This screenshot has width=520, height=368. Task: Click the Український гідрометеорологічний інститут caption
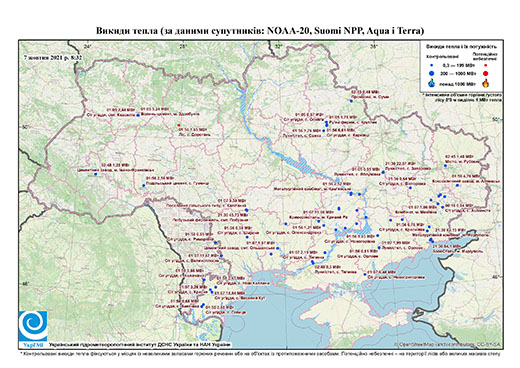pos(140,345)
